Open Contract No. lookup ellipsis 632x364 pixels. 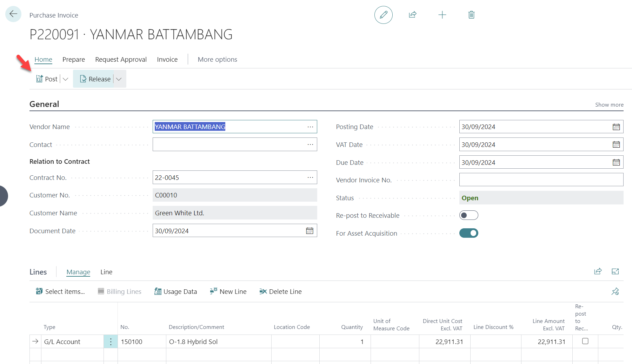click(x=310, y=177)
